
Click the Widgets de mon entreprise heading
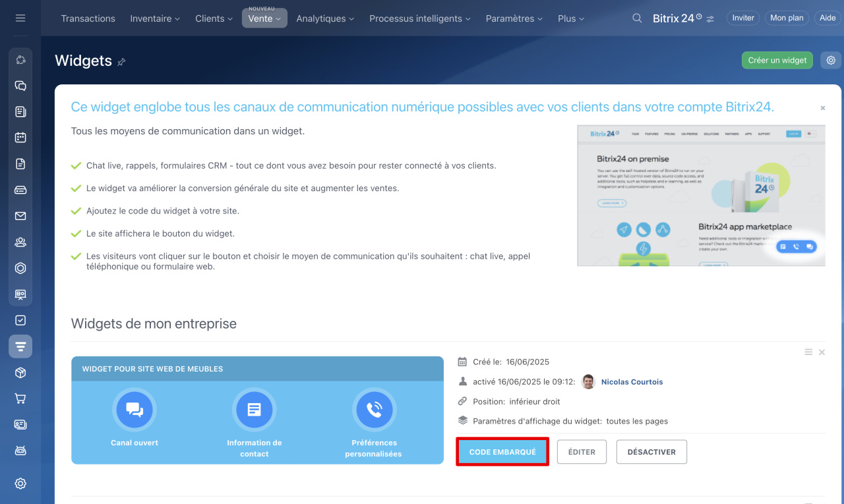pyautogui.click(x=154, y=323)
